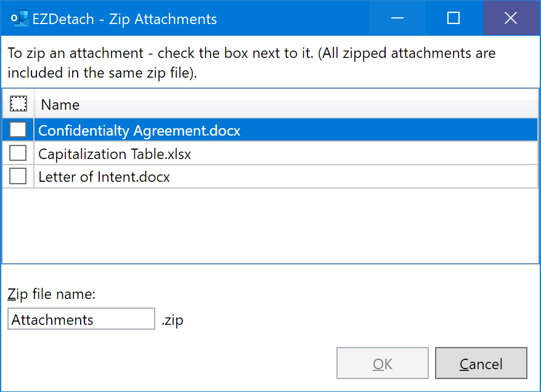Maximize the Zip Attachments window
Image resolution: width=541 pixels, height=392 pixels.
click(454, 18)
